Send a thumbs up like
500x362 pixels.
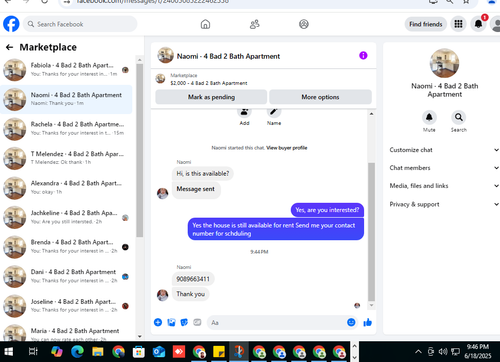pyautogui.click(x=368, y=322)
